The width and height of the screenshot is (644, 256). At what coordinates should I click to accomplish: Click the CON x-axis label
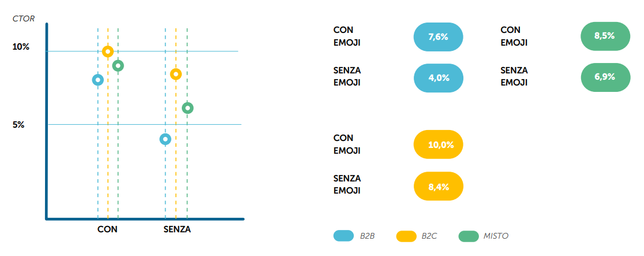[x=107, y=229]
